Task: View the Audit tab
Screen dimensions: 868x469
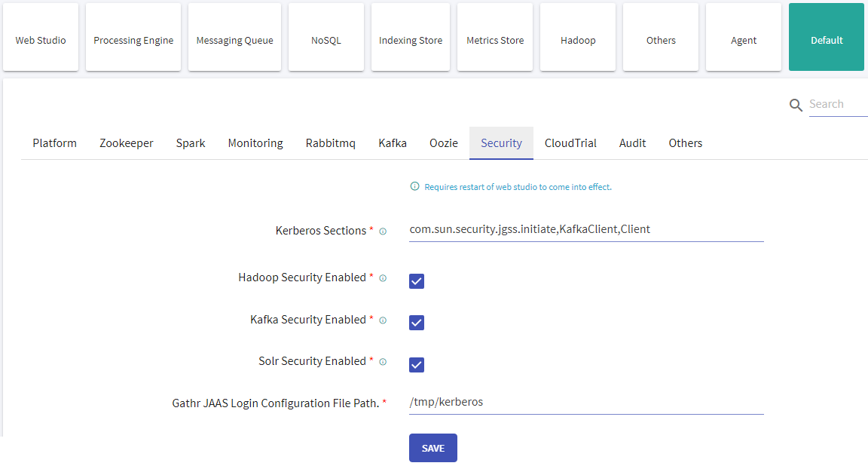Action: tap(632, 143)
